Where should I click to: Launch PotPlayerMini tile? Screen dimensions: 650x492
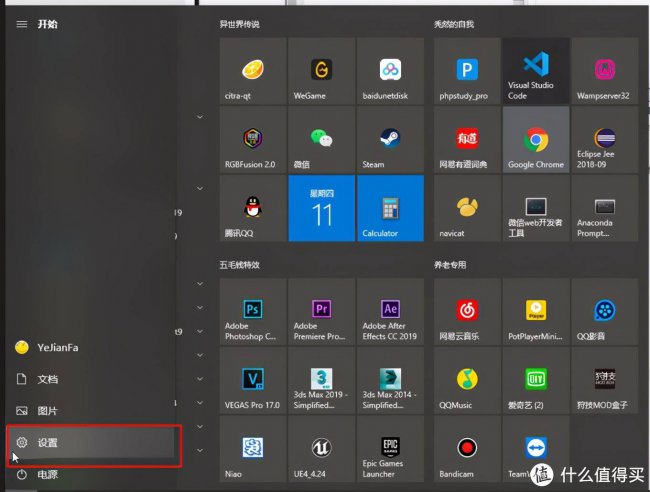(x=536, y=312)
